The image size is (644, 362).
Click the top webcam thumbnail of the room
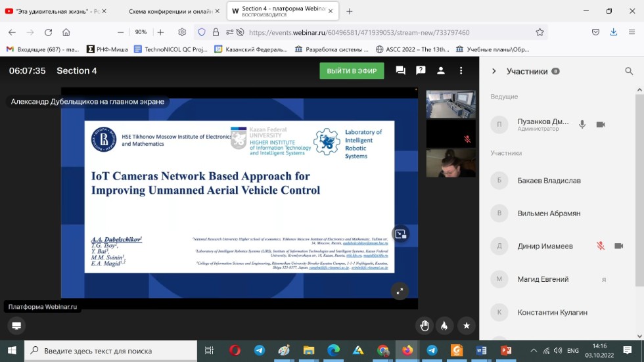point(451,104)
